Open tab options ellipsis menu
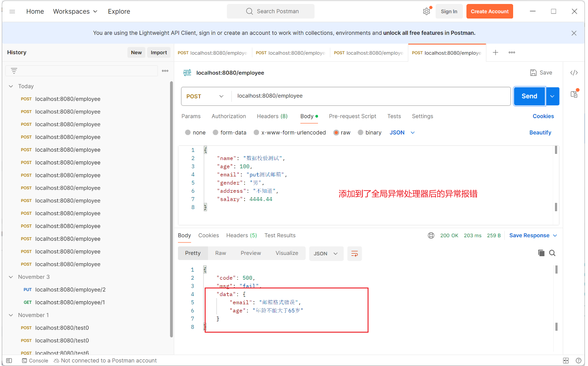This screenshot has width=588, height=366. (512, 52)
